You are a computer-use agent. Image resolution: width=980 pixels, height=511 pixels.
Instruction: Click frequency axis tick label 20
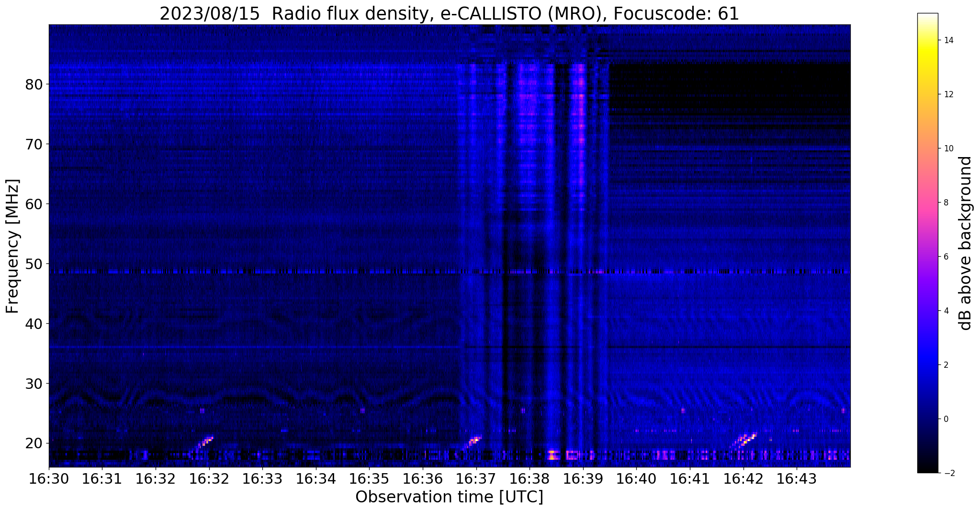tap(34, 443)
